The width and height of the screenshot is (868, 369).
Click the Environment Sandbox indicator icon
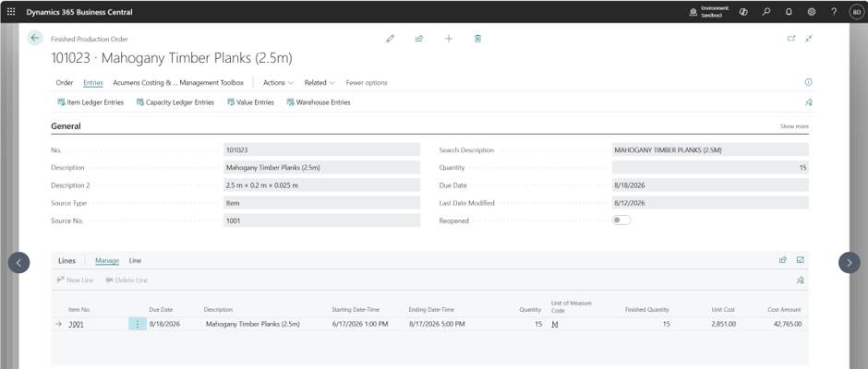tap(693, 12)
